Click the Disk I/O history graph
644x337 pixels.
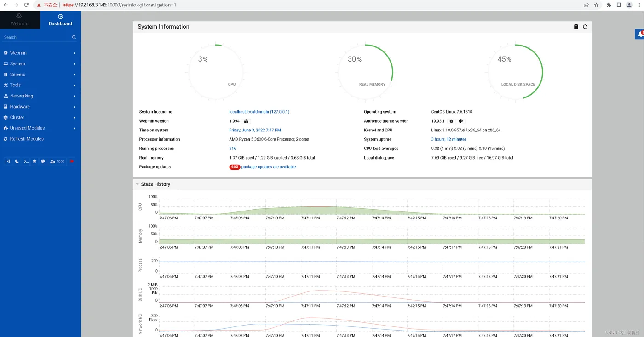click(372, 294)
